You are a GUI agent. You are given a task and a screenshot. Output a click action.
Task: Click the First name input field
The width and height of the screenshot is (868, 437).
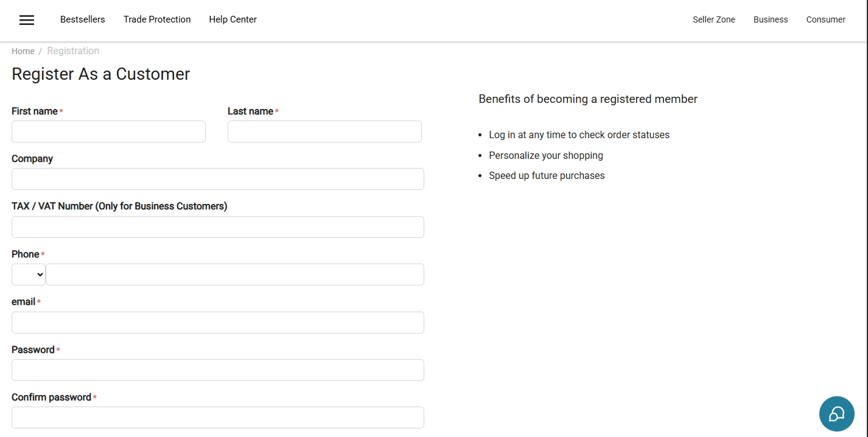point(108,131)
